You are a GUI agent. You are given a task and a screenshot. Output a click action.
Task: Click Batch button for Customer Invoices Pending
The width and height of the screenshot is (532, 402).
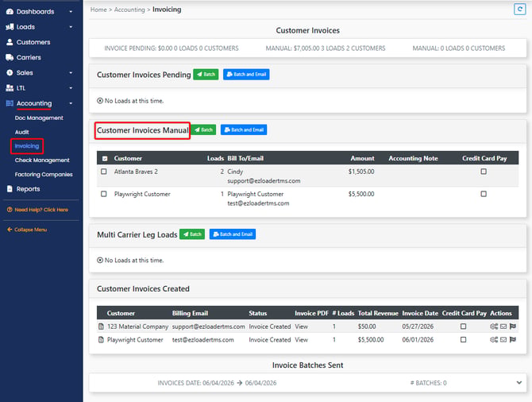(206, 75)
